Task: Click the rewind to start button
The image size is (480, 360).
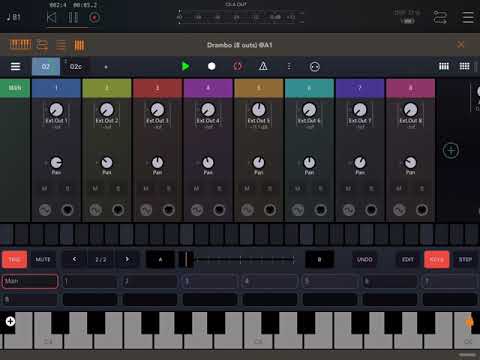Action: tap(51, 17)
